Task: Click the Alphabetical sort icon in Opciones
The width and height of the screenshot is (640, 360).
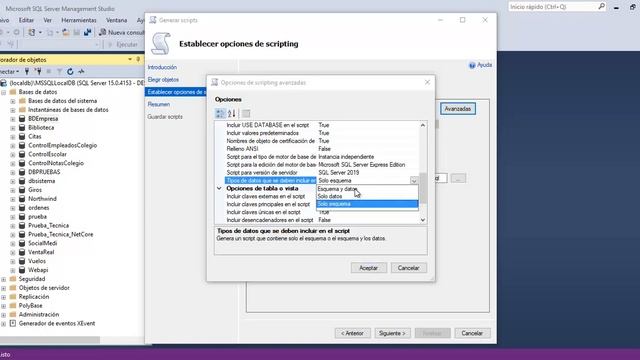Action: click(x=231, y=113)
